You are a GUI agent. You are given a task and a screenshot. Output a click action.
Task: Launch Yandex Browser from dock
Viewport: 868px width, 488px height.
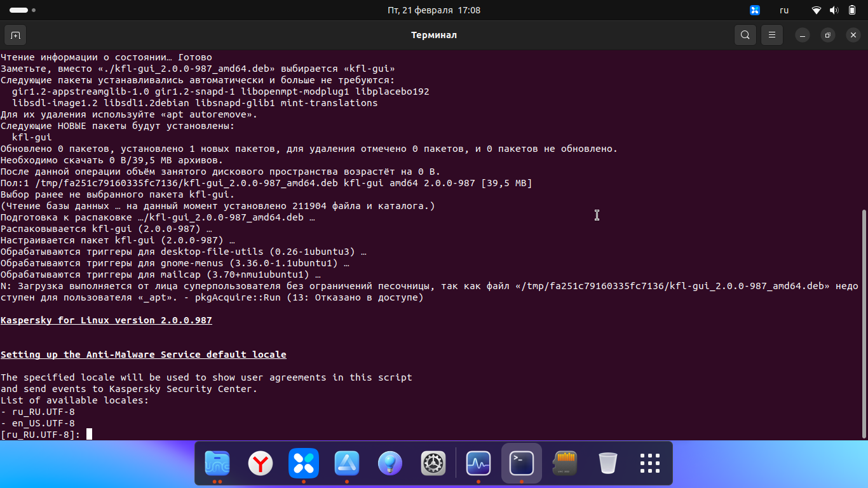pos(261,463)
